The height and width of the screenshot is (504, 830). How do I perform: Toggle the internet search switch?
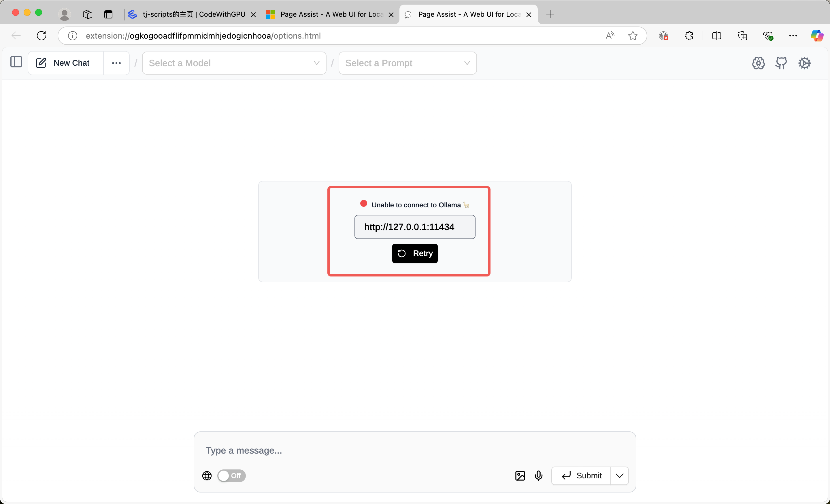point(231,475)
